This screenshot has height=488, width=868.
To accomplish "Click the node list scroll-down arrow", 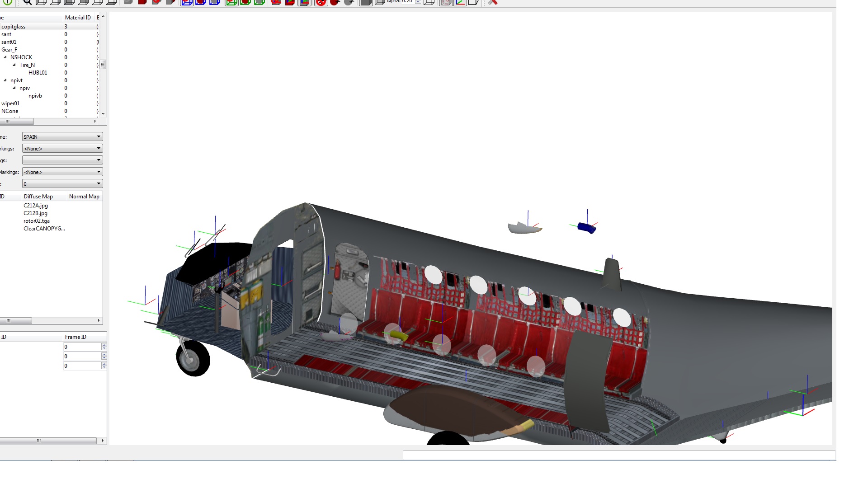I will pos(103,114).
